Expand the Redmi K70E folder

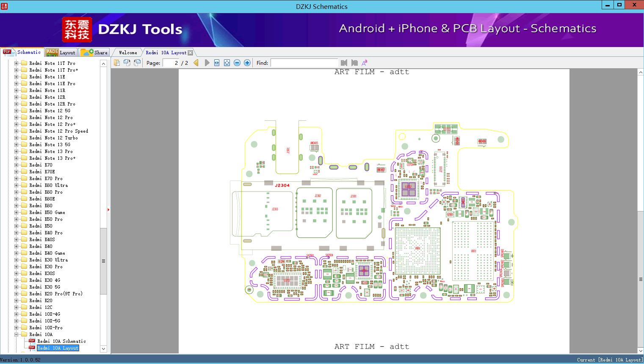point(16,172)
